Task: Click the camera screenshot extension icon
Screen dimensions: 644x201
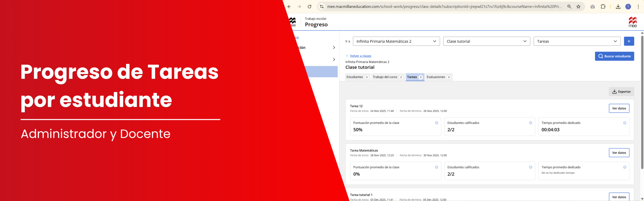Action: point(593,7)
